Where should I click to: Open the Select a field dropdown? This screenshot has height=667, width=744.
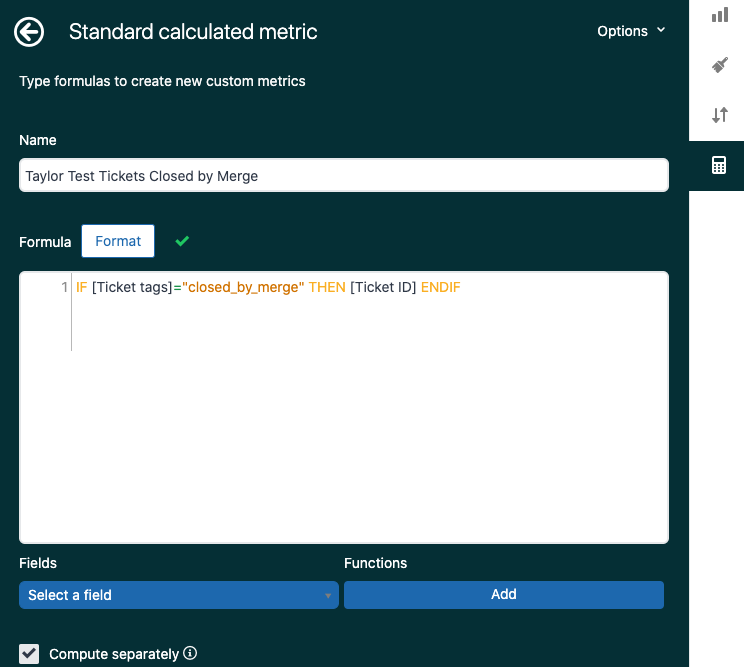(179, 595)
